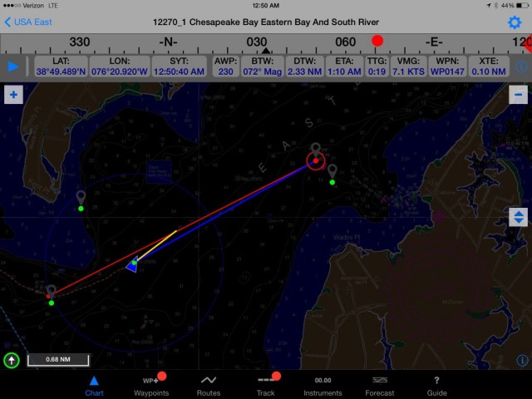532x399 pixels.
Task: Tap the info icon beside the XTE field
Action: 521,66
